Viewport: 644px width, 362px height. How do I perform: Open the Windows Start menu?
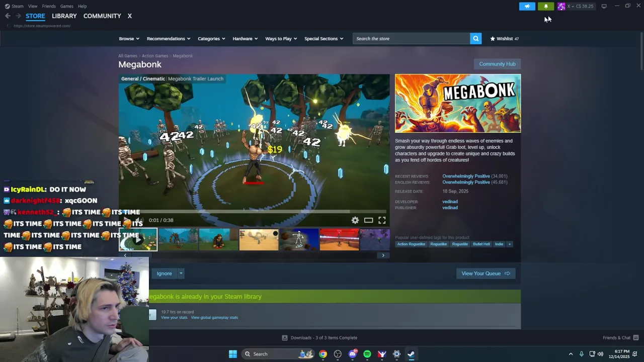233,354
